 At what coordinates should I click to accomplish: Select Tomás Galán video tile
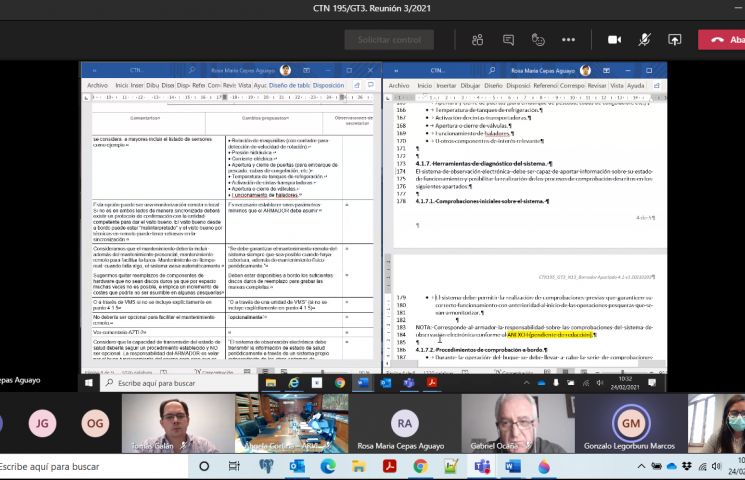[178, 423]
